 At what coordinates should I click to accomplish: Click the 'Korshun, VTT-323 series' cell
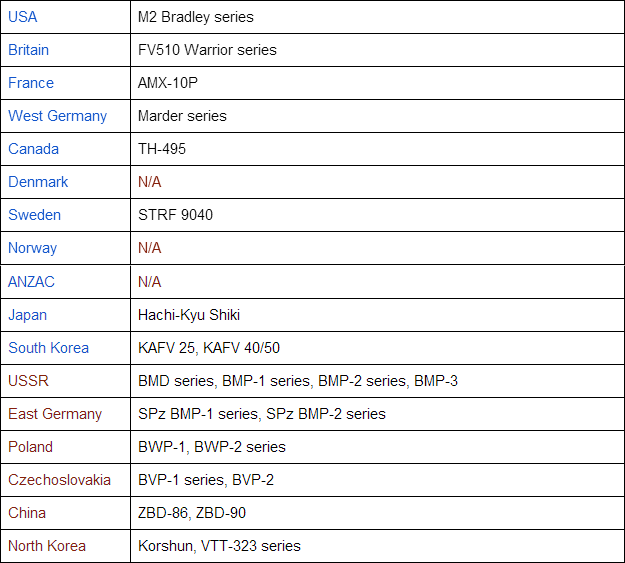tap(377, 546)
